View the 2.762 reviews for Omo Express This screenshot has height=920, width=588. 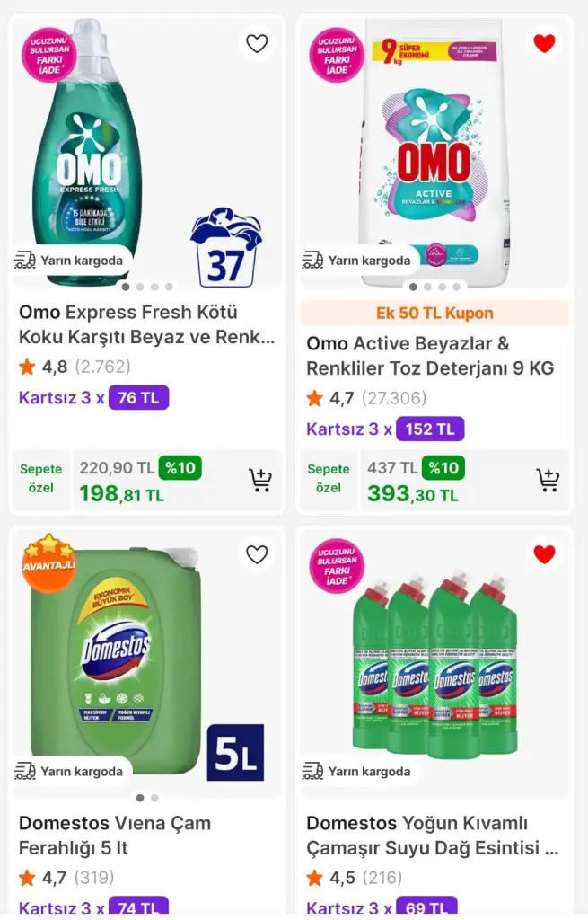102,367
